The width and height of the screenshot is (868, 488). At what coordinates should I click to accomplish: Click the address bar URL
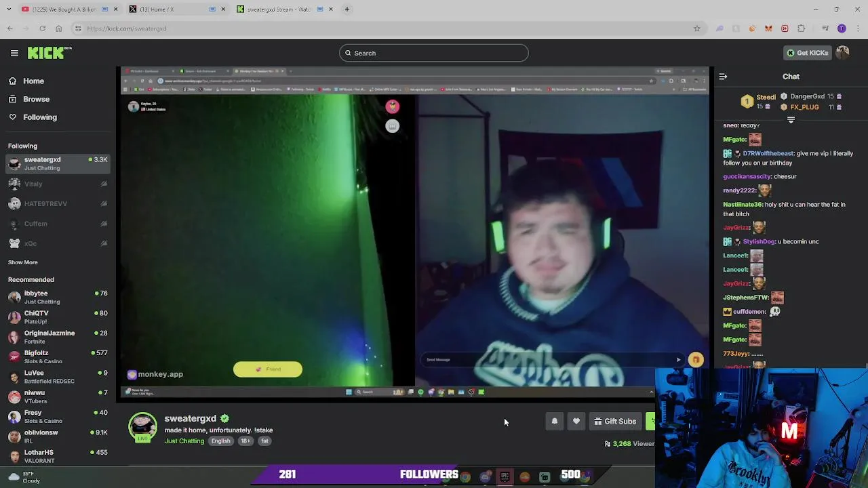coord(127,28)
